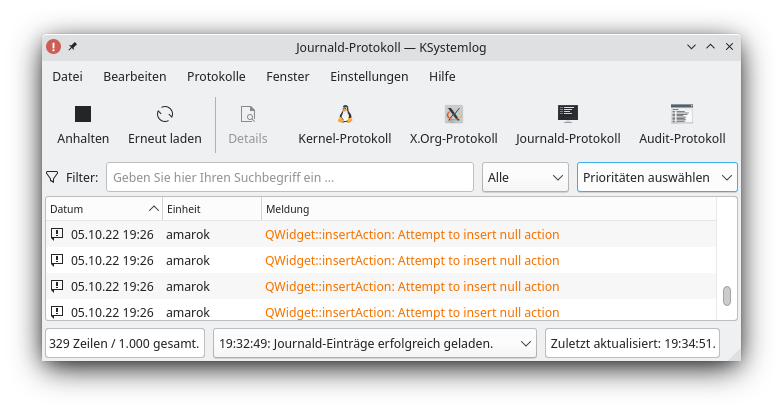Click the filter search input field
Viewport: 783px width, 411px height.
[x=290, y=177]
